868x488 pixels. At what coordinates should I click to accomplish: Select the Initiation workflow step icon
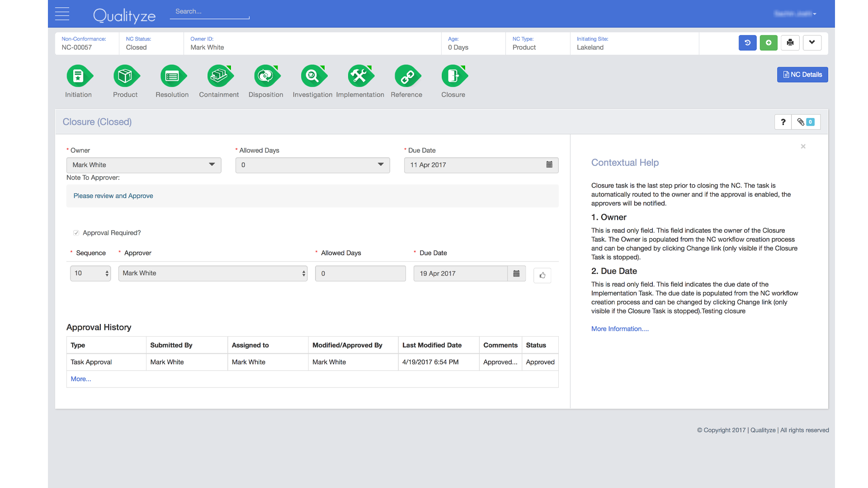click(x=79, y=76)
